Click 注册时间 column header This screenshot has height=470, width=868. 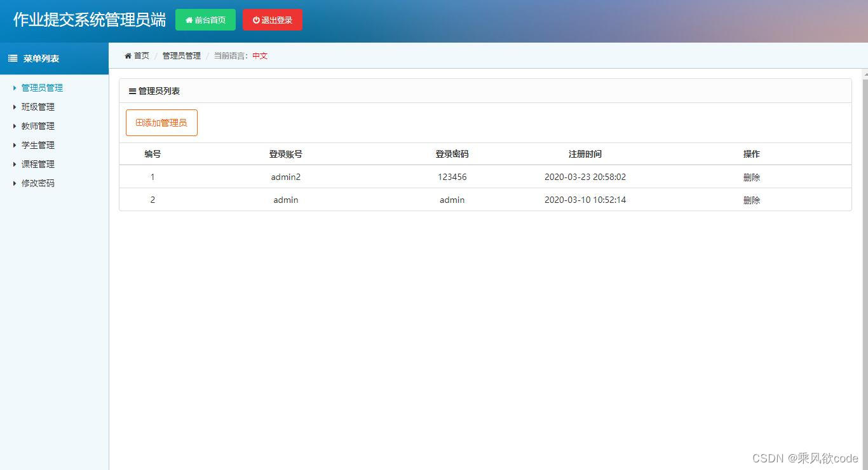tap(585, 154)
